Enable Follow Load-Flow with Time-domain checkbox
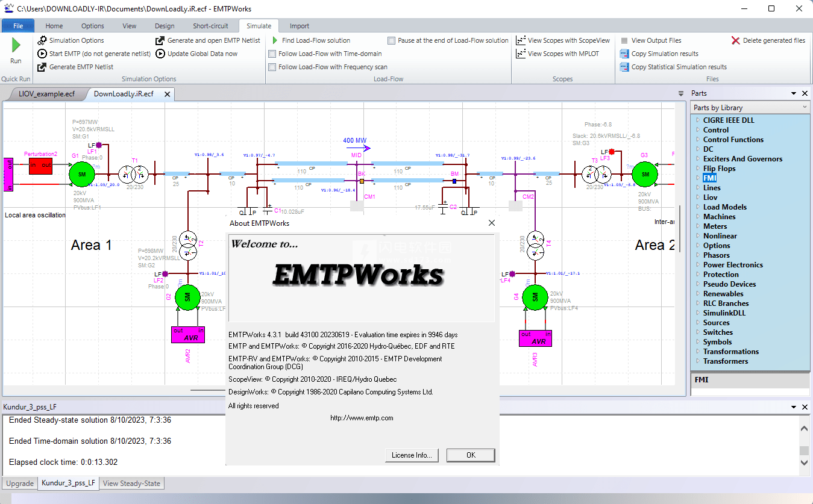The width and height of the screenshot is (813, 504). pos(272,54)
